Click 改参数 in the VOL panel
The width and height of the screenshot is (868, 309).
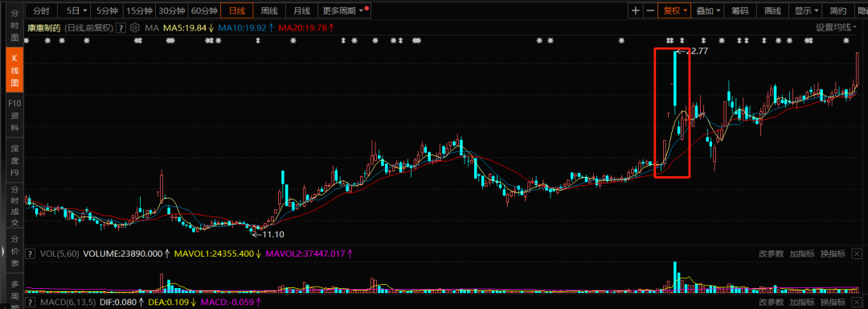click(x=771, y=253)
